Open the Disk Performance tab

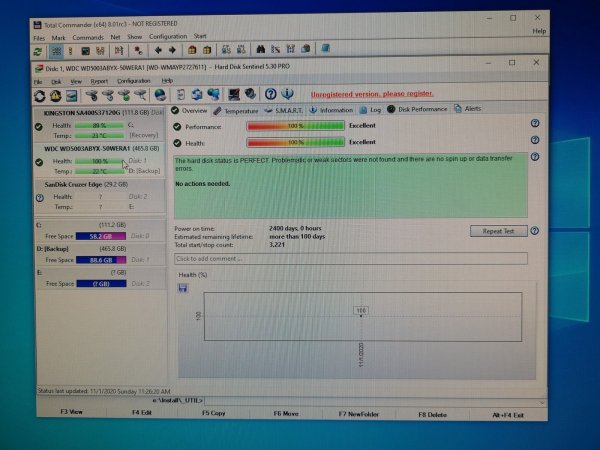pyautogui.click(x=417, y=109)
